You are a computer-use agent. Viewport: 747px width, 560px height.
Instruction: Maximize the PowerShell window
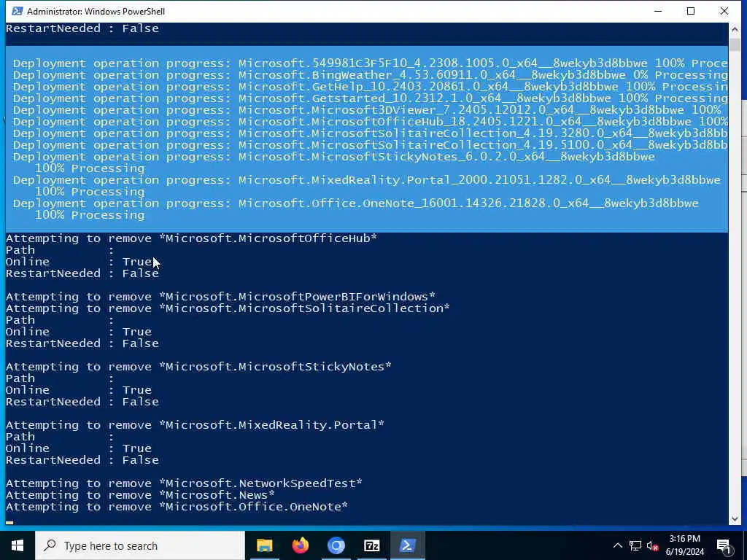(691, 11)
